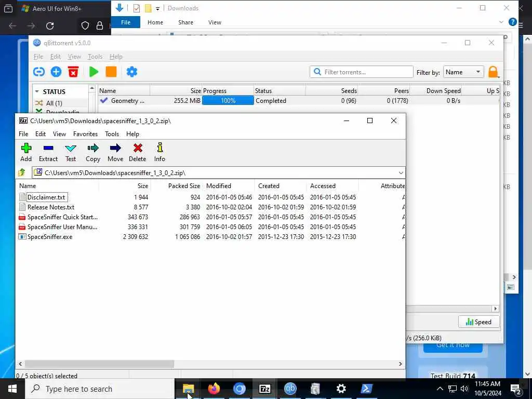Screen dimensions: 532x399
Task: Open the volume icon in system tray
Action: 464,389
